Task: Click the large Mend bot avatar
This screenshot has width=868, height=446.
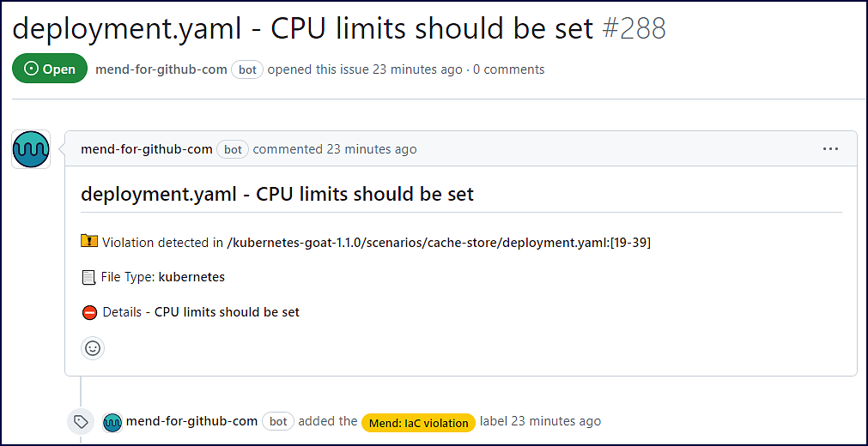Action: click(x=31, y=149)
